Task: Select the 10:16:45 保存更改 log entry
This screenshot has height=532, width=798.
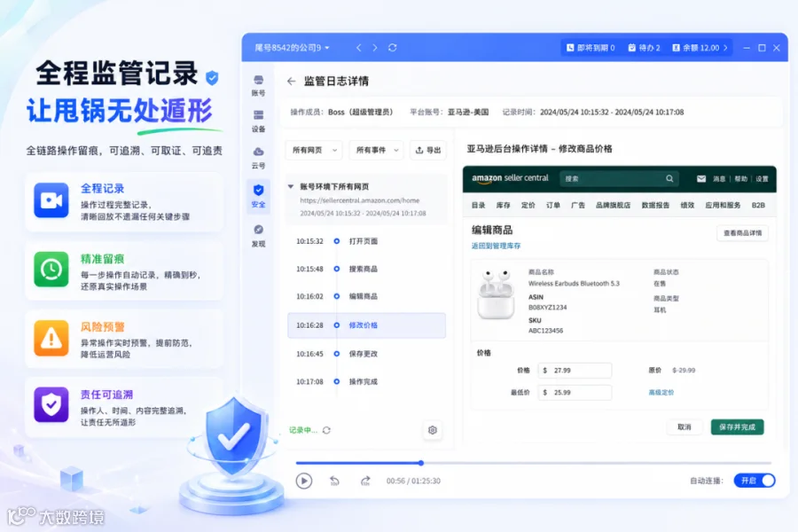Action: [366, 354]
